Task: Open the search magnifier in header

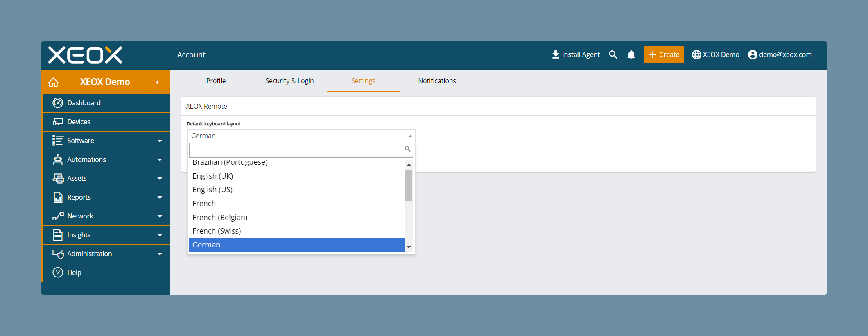Action: pyautogui.click(x=613, y=54)
